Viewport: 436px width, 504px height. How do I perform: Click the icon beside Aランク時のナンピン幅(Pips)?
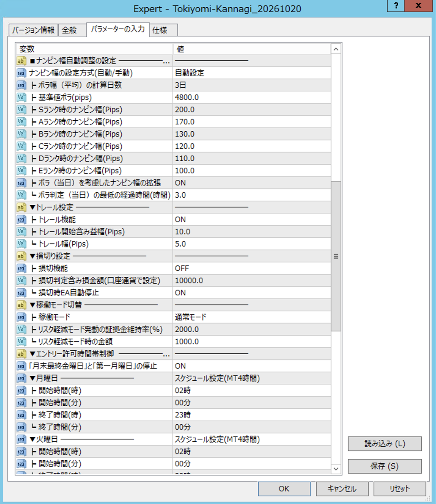(21, 122)
